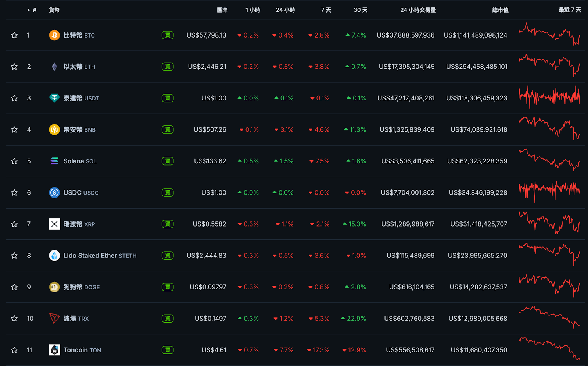Sort by the 匯率 price header
Viewport: 588px width, 366px height.
coord(222,10)
